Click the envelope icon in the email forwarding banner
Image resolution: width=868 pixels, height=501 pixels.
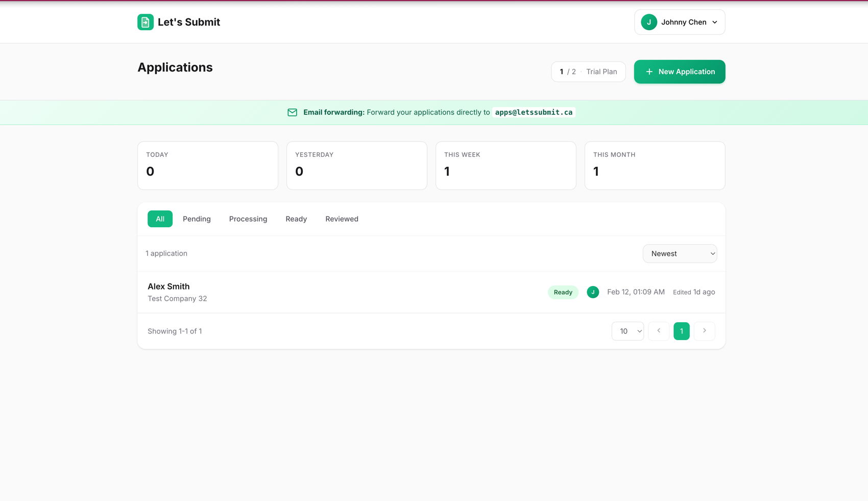point(292,112)
